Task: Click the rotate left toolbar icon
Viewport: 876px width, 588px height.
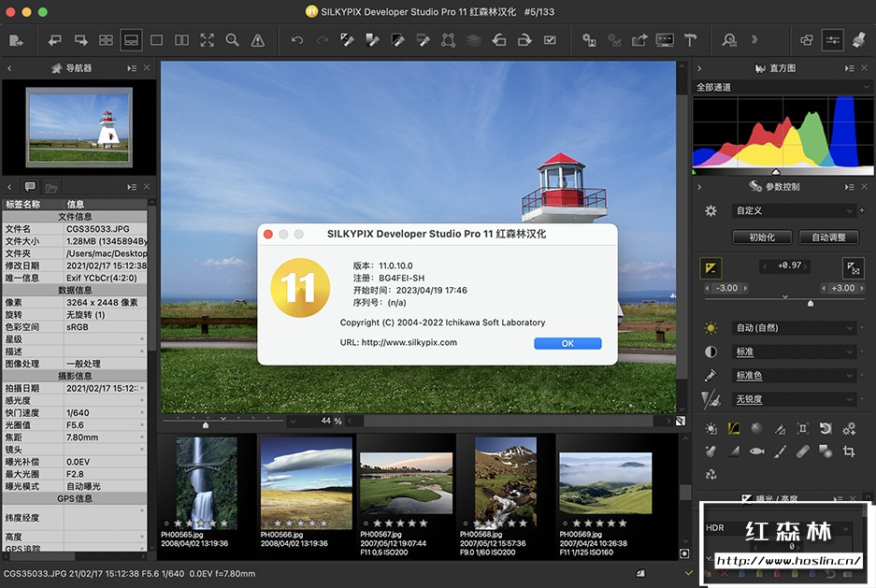Action: [x=498, y=40]
